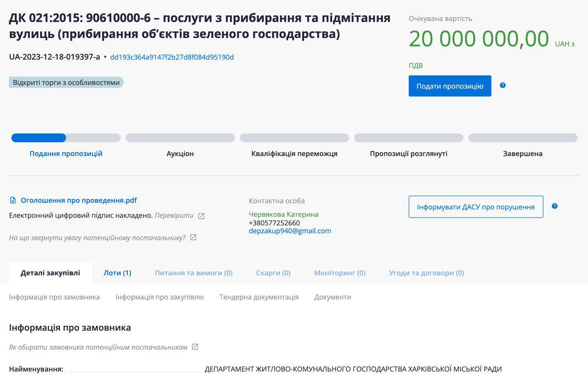Screen dimensions: 588x380
Task: Click help icon beside Інформувати ДАСУ button
Action: [554, 206]
